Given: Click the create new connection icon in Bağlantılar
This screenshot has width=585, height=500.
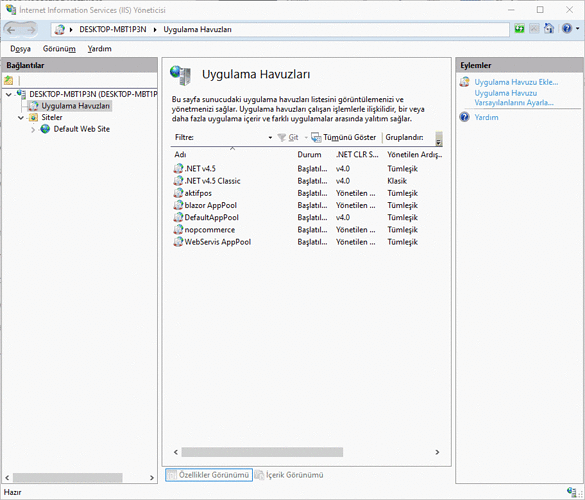Looking at the screenshot, I should click(x=9, y=80).
